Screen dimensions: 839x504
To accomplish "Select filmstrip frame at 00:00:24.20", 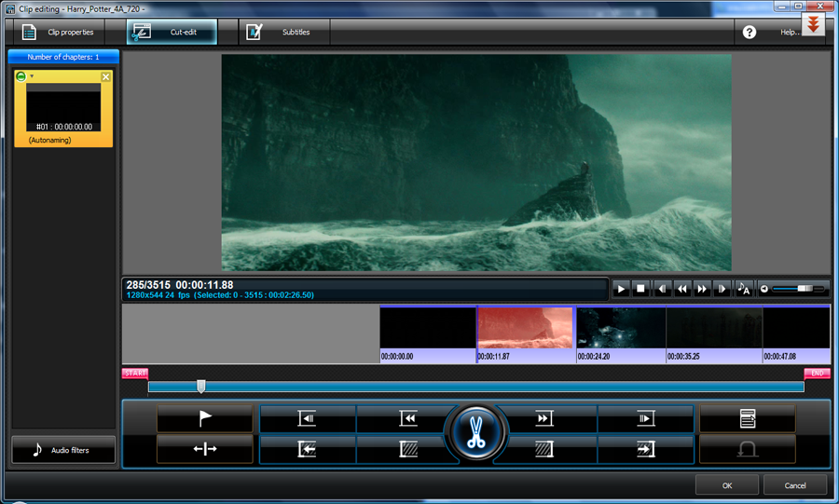I will tap(621, 334).
